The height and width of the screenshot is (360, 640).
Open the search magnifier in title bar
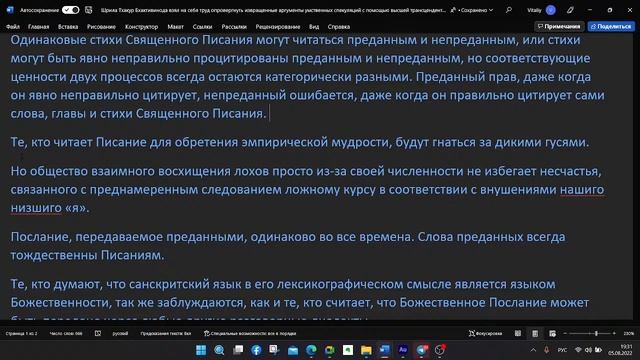pyautogui.click(x=509, y=10)
